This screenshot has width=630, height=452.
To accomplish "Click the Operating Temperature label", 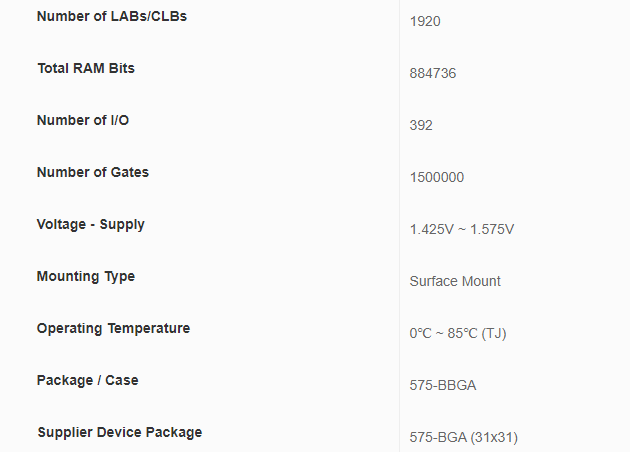I will click(113, 328).
